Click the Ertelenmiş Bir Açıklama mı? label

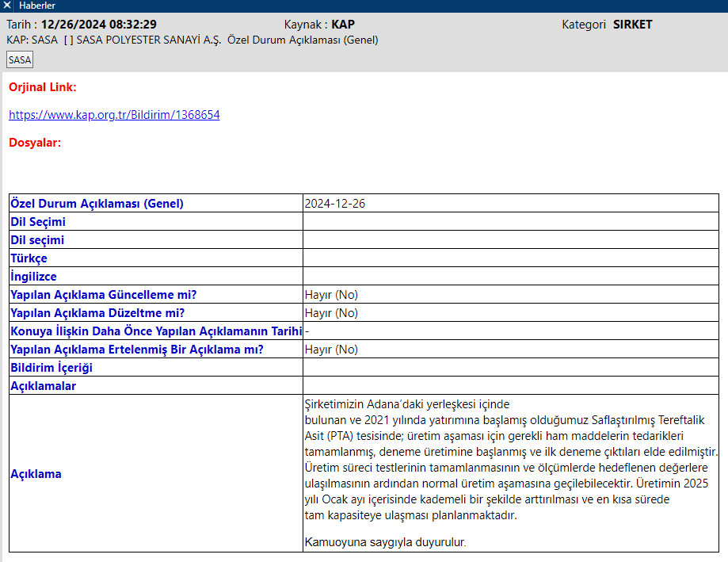coord(137,350)
